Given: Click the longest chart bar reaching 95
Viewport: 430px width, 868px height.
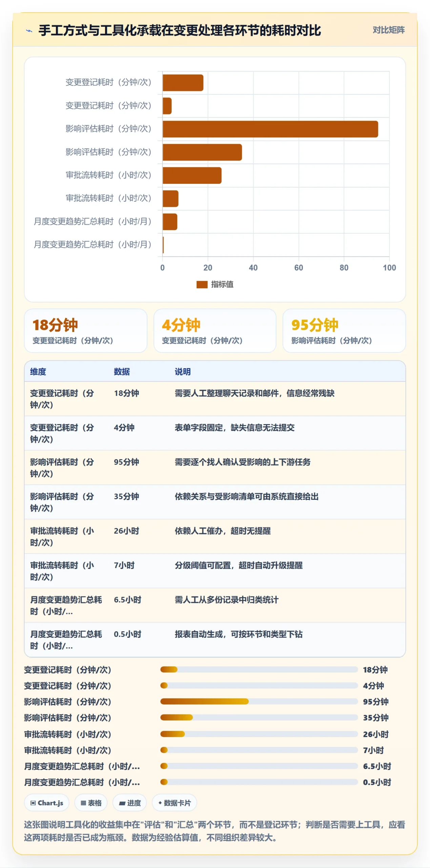Looking at the screenshot, I should click(270, 129).
